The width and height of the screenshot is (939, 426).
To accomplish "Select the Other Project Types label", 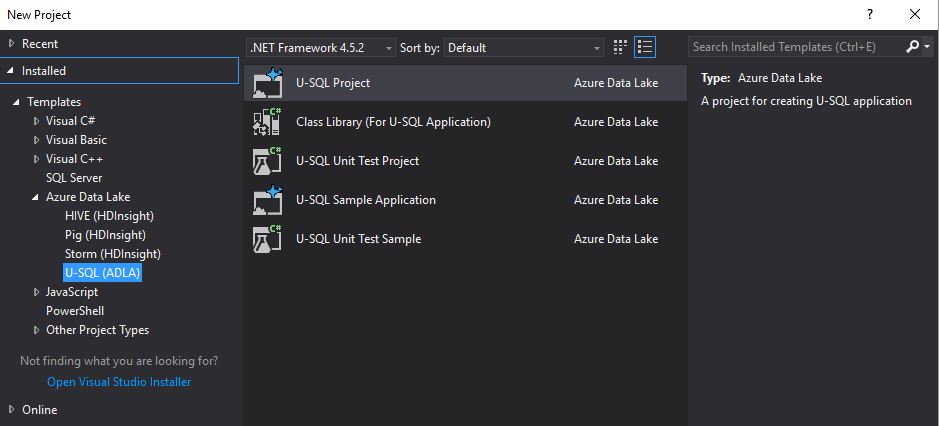I will coord(98,330).
